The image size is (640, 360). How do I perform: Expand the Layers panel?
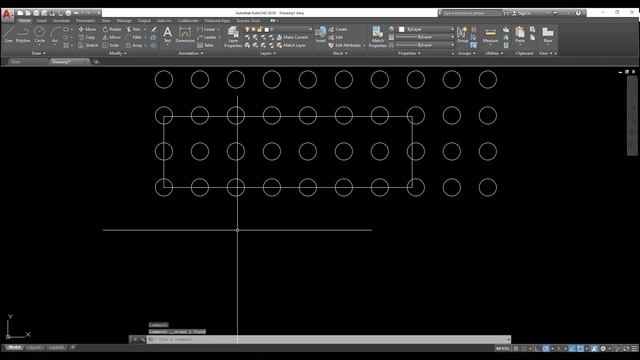pos(268,53)
